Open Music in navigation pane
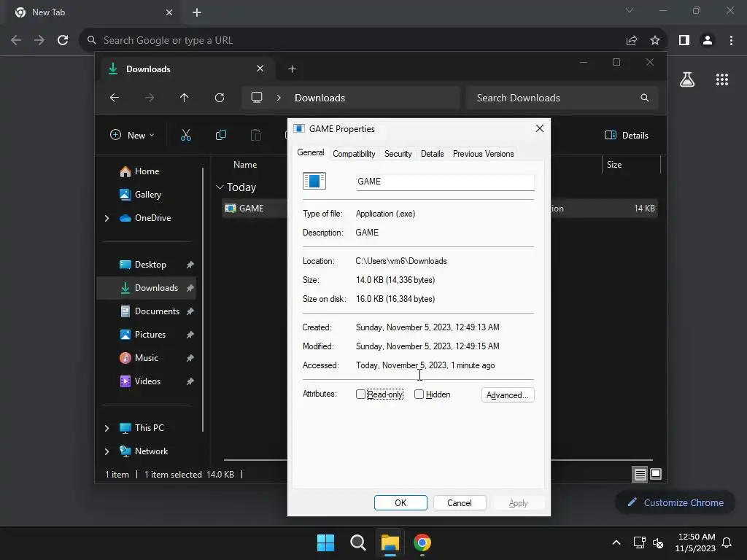Screen dimensions: 747x560 point(146,358)
